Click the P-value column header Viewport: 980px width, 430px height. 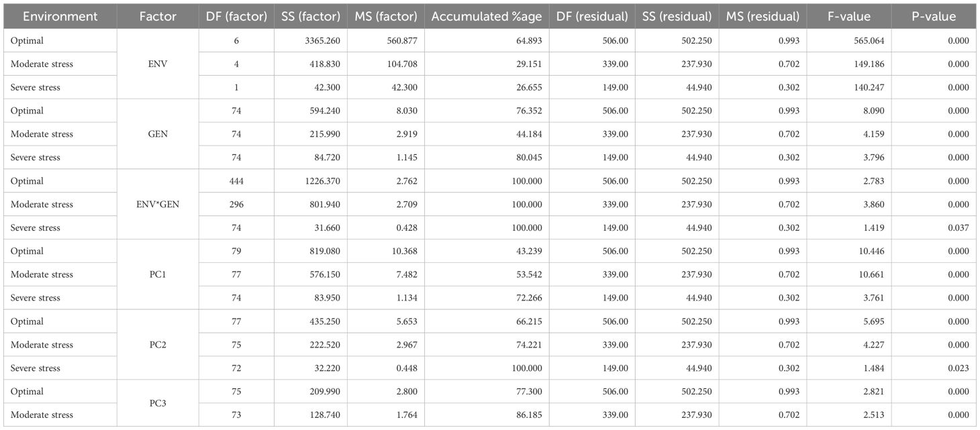[943, 17]
